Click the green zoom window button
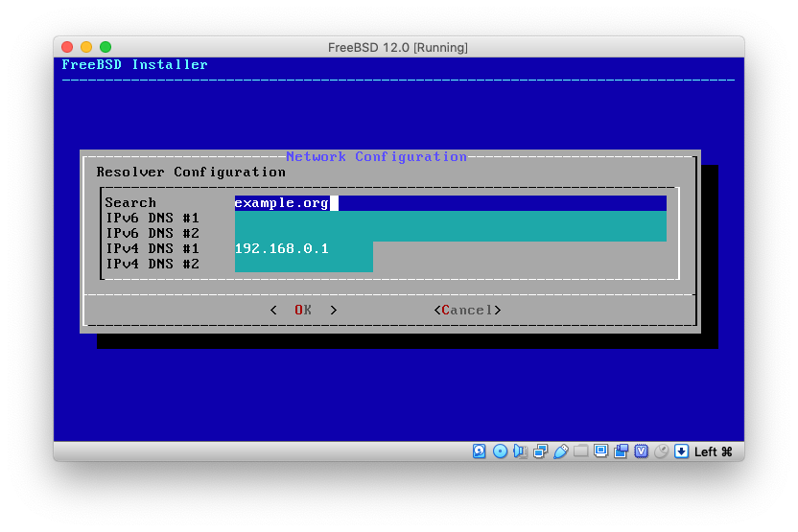This screenshot has height=532, width=798. pyautogui.click(x=106, y=47)
